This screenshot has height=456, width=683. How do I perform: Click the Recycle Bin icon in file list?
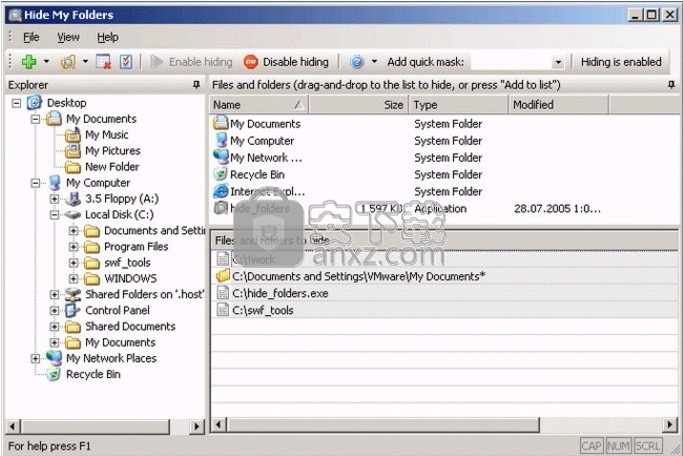221,174
